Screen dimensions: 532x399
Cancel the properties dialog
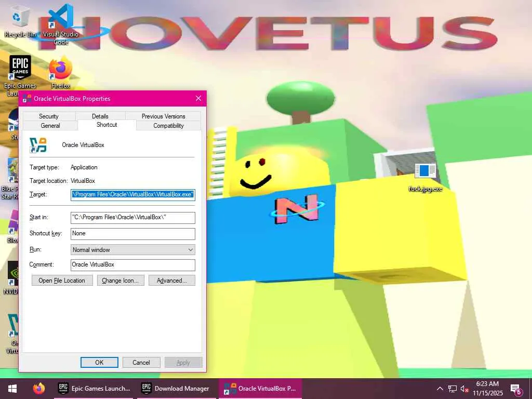(141, 362)
